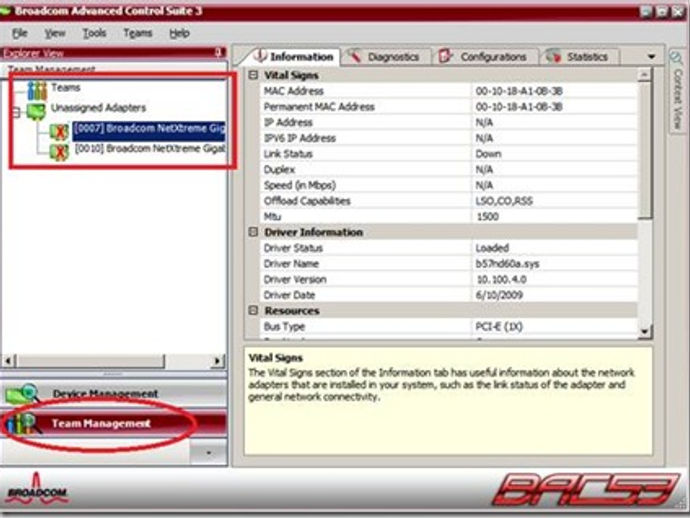Click the pin icon in Explorer View header
690x518 pixels.
pyautogui.click(x=218, y=53)
